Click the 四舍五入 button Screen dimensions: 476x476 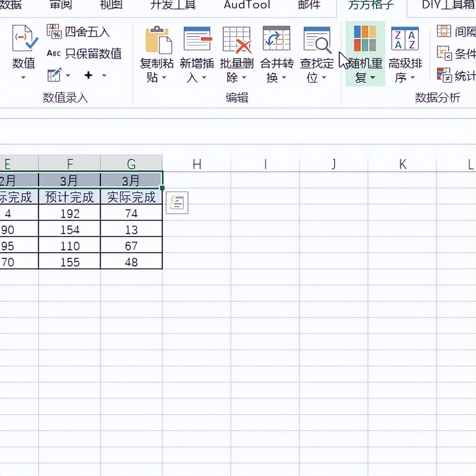click(79, 32)
